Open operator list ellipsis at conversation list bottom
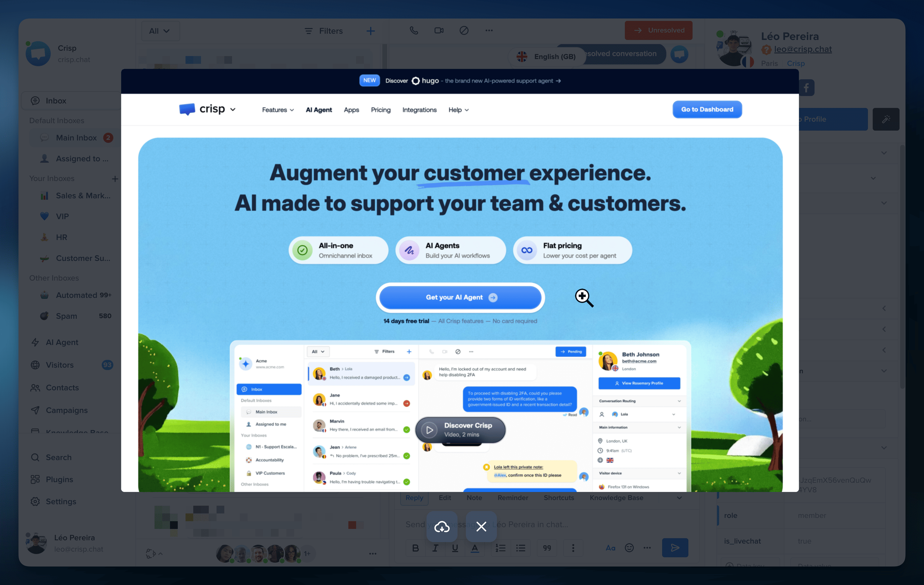This screenshot has width=924, height=585. point(373,554)
